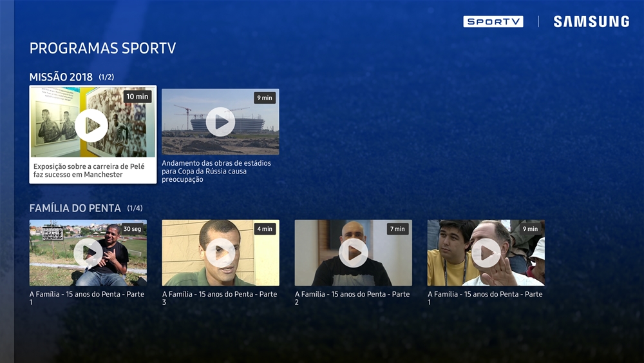Click the Samsung logo
This screenshot has width=644, height=363.
(x=591, y=21)
